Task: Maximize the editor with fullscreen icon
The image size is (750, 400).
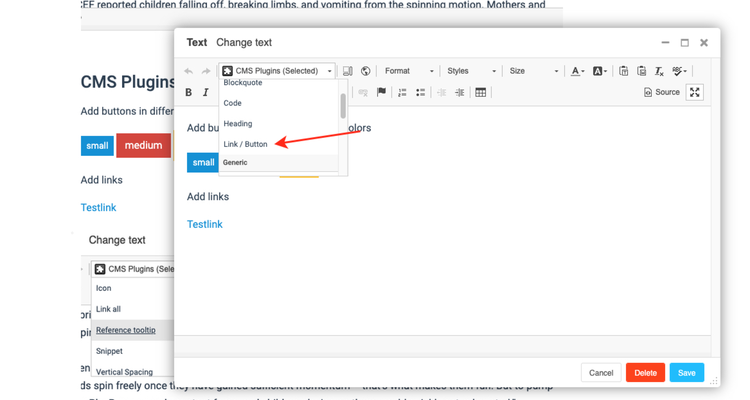Action: click(x=695, y=92)
